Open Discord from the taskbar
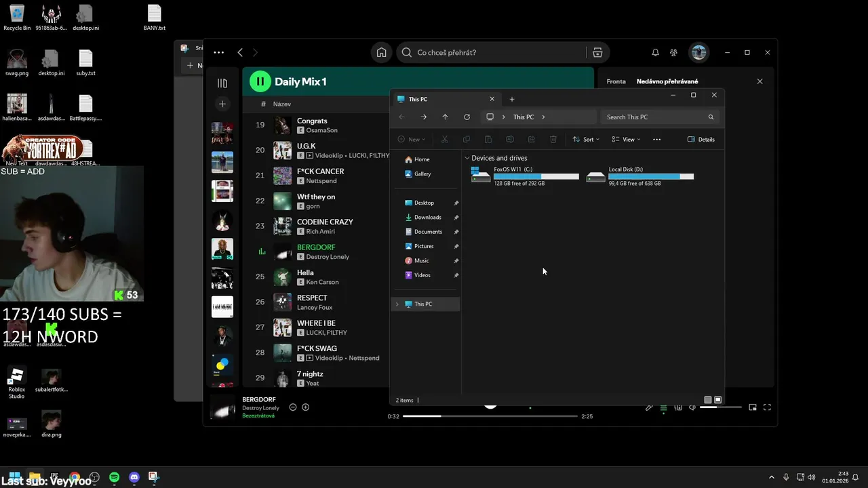The image size is (868, 488). tap(134, 477)
